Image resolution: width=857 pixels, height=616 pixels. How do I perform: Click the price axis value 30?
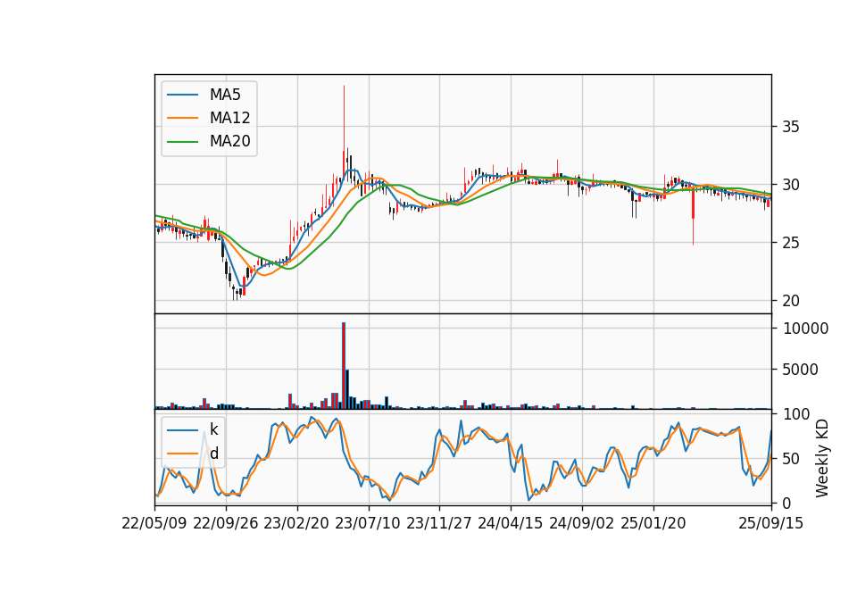pos(791,185)
